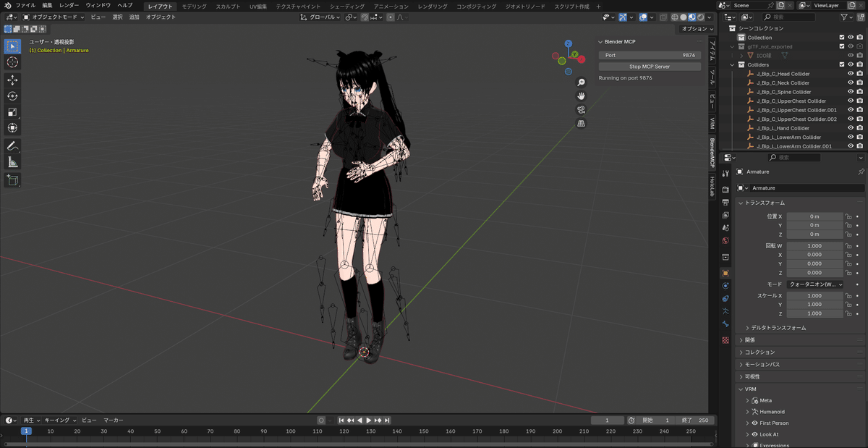Open the オブジェクトモード mode dropdown
868x448 pixels.
54,17
